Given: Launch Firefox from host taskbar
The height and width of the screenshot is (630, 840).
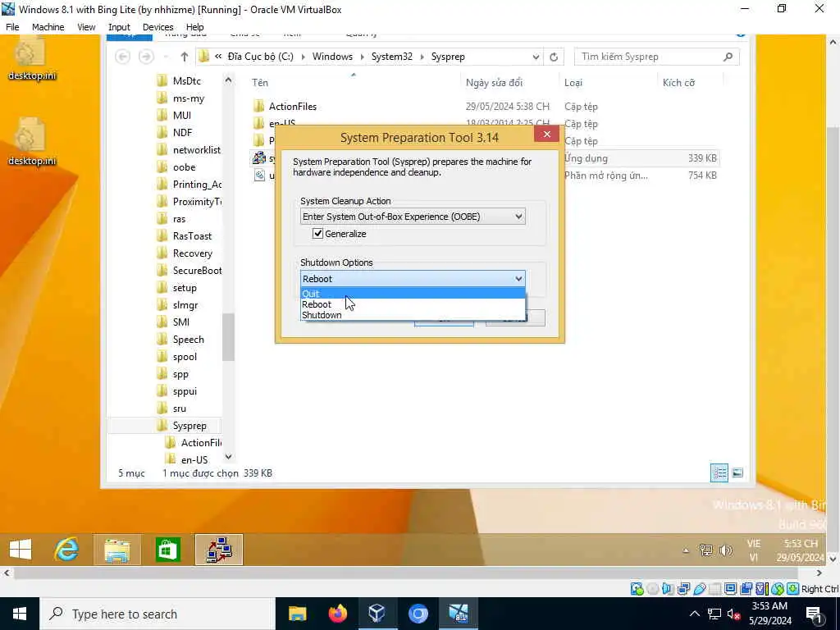Looking at the screenshot, I should point(337,614).
